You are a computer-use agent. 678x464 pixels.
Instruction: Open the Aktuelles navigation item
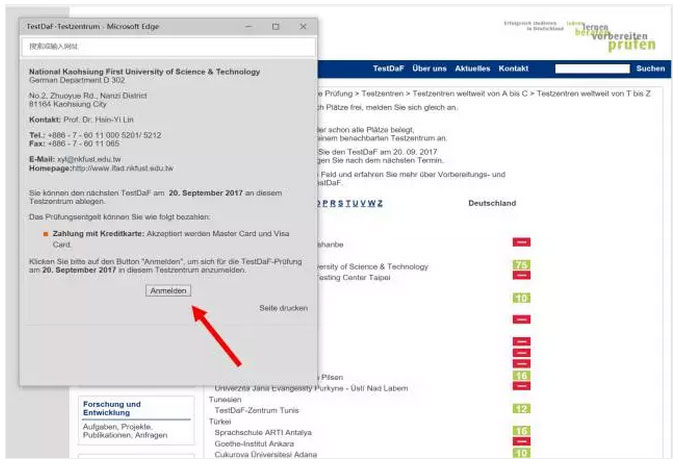point(472,68)
